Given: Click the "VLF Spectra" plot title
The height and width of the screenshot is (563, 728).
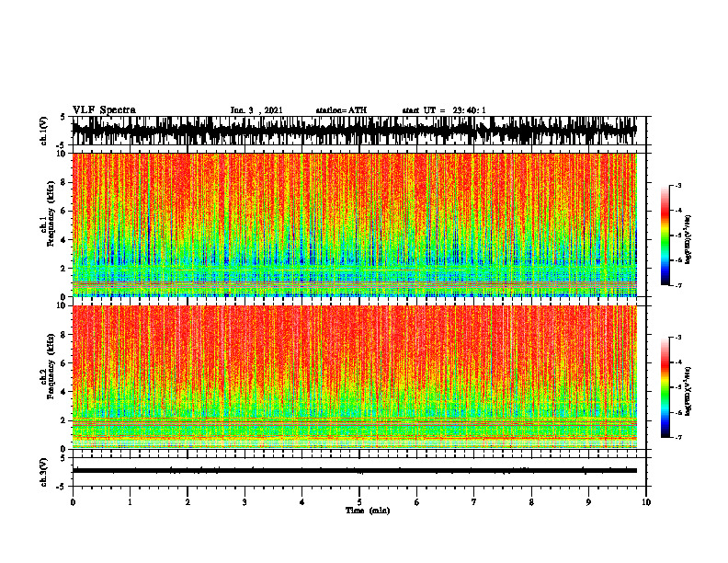Looking at the screenshot, I should click(x=104, y=110).
